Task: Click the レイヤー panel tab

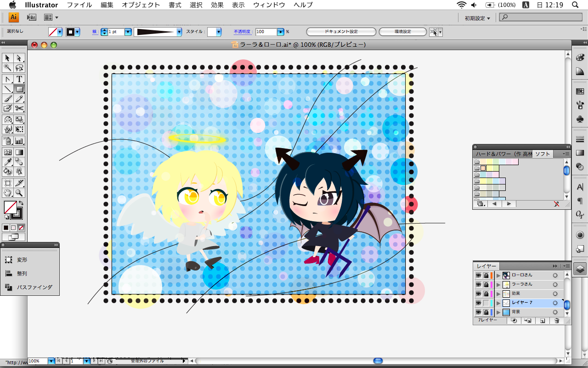Action: [486, 266]
